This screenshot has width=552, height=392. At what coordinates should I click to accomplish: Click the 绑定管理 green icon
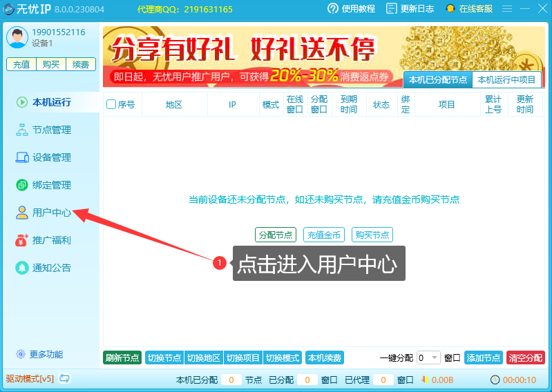22,184
